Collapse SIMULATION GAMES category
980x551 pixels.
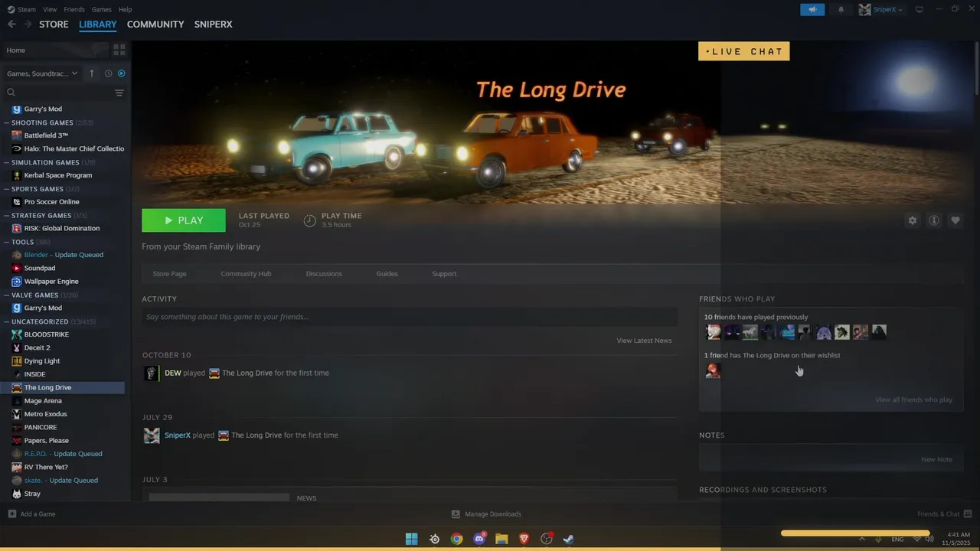(7, 162)
